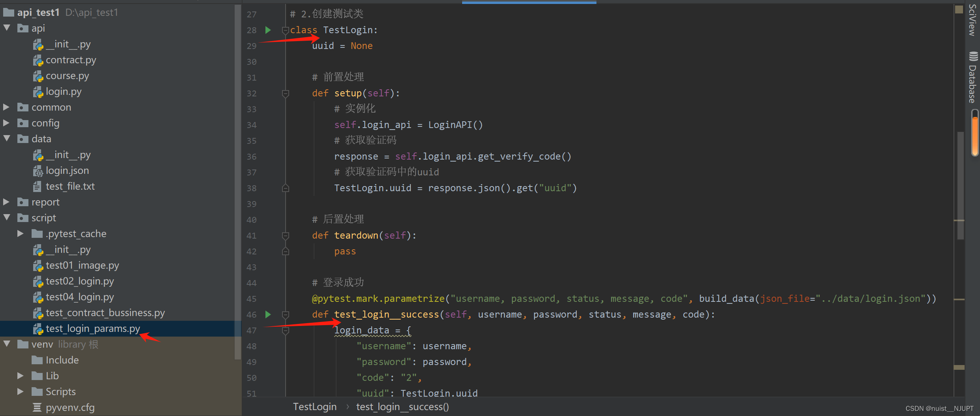Open the SciView side tab
Screen dimensions: 980x416
(972, 20)
